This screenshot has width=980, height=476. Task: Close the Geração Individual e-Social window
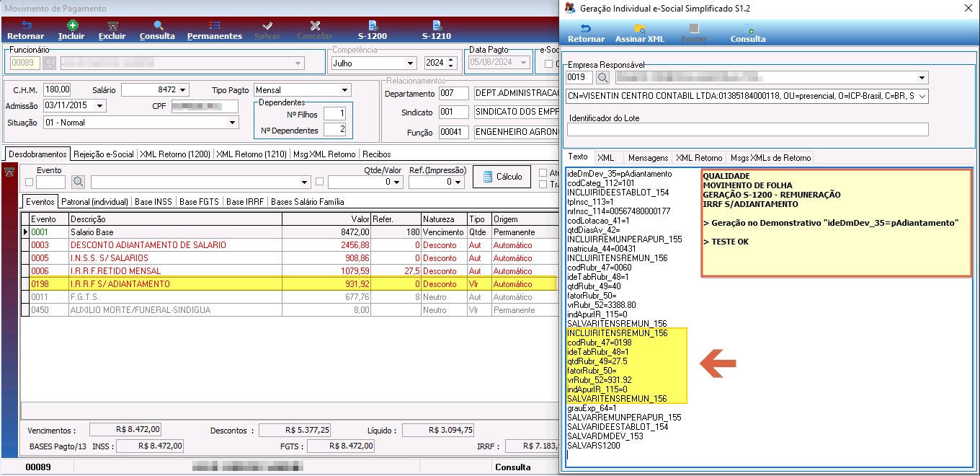pyautogui.click(x=968, y=8)
